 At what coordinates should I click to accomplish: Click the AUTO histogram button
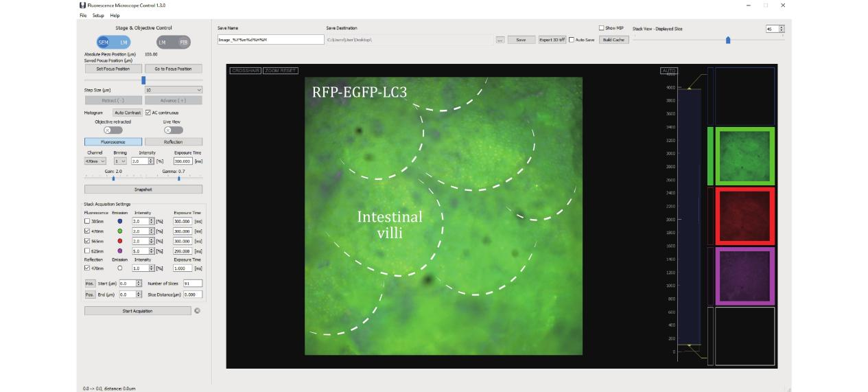(x=668, y=71)
